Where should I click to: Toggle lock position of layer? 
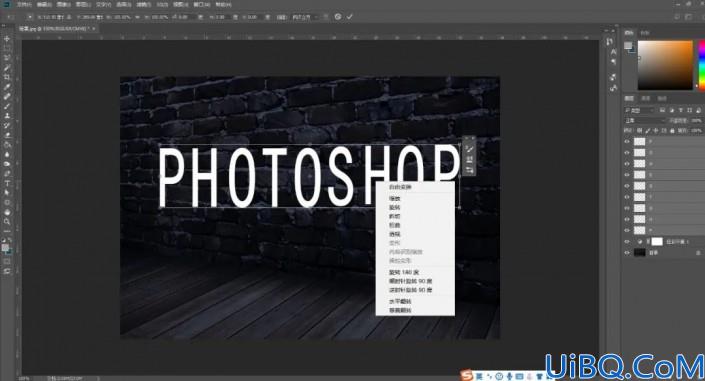[x=656, y=130]
